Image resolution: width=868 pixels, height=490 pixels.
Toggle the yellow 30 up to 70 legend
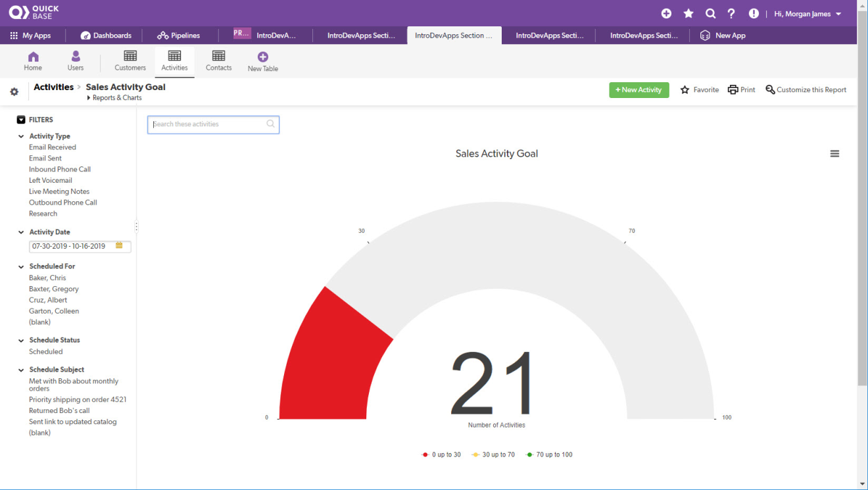493,454
